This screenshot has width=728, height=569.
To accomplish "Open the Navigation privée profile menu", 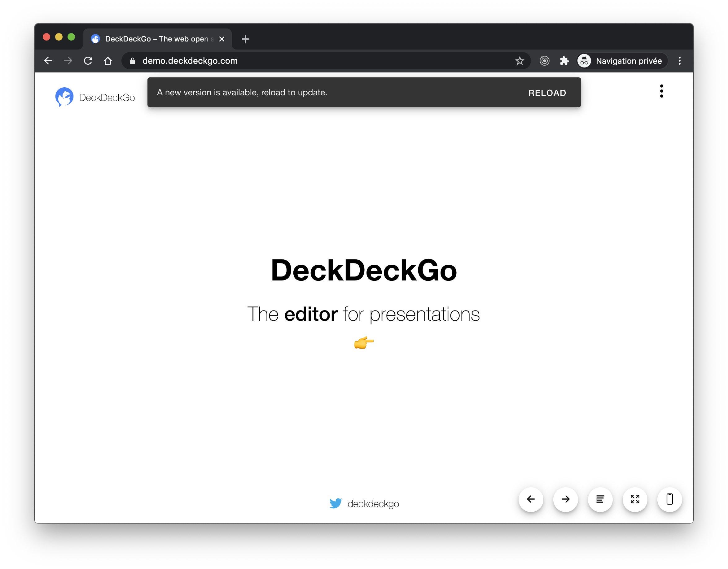I will [622, 61].
